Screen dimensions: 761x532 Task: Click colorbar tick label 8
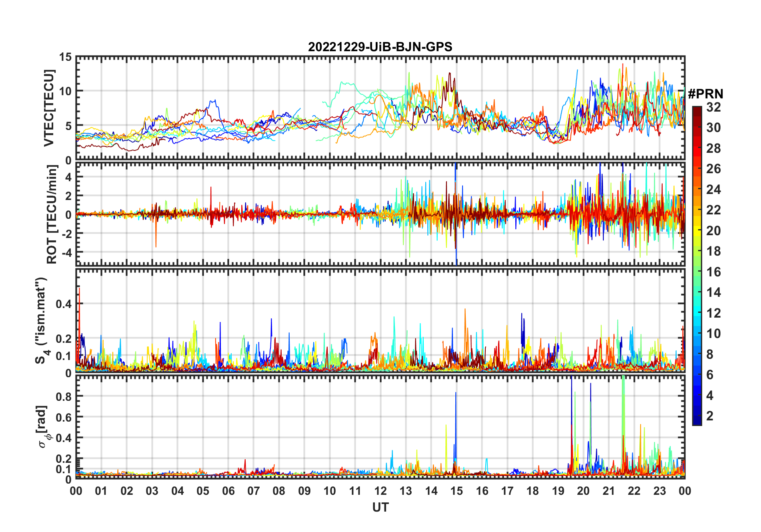710,354
